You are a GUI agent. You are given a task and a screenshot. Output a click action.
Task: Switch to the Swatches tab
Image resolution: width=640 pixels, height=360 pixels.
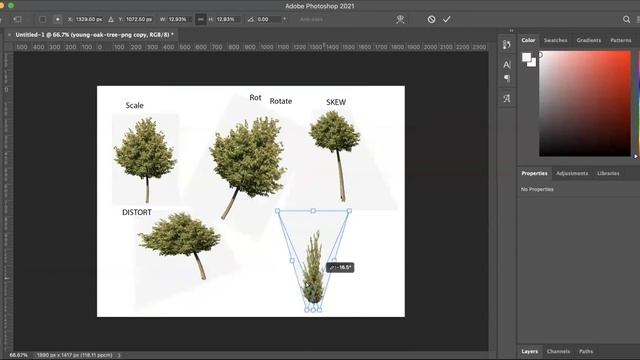pos(556,40)
